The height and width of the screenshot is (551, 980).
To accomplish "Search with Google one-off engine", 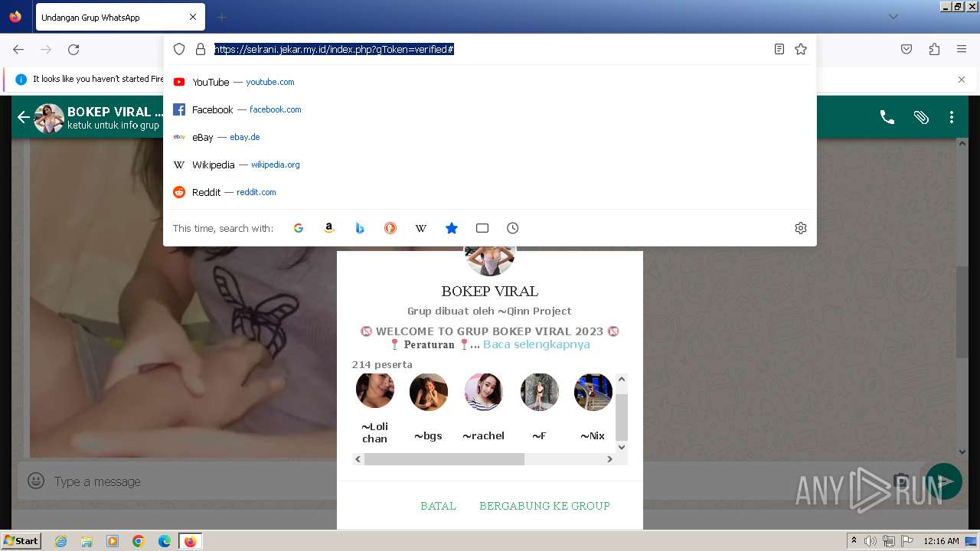I will tap(299, 228).
